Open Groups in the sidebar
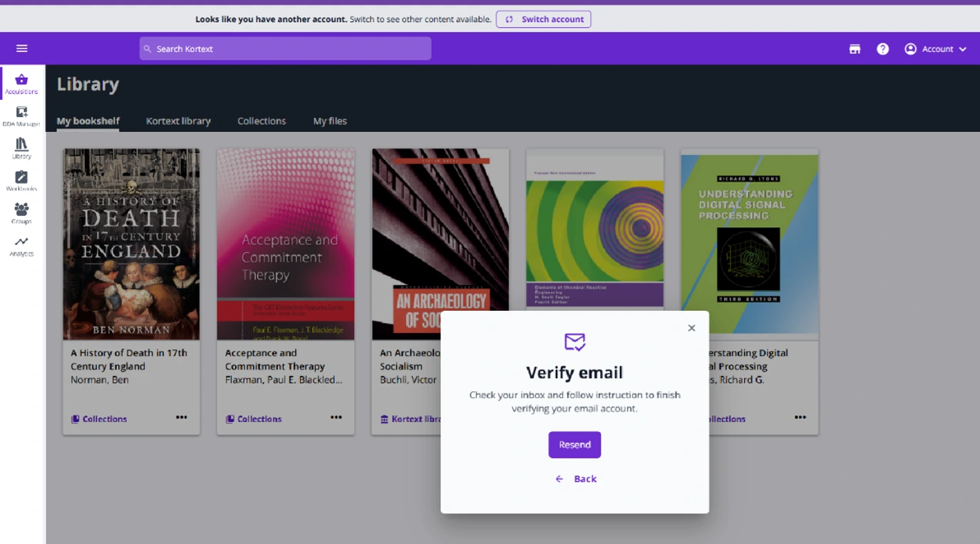 pyautogui.click(x=21, y=213)
